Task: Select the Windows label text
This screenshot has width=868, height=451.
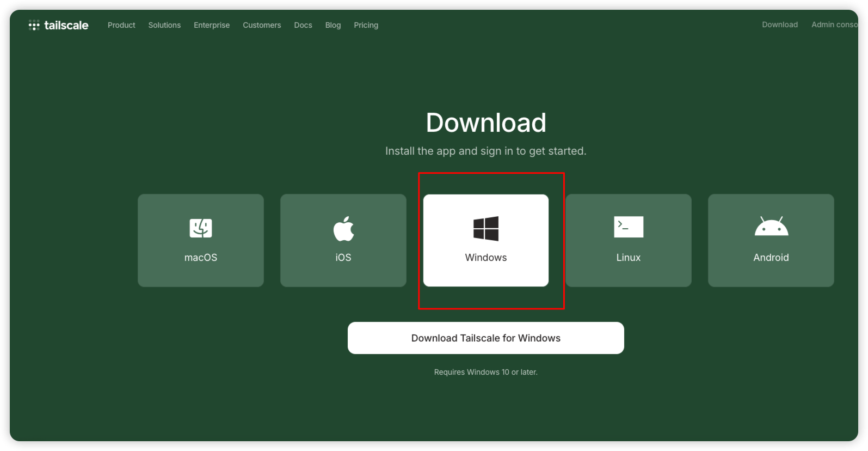Action: pos(486,258)
